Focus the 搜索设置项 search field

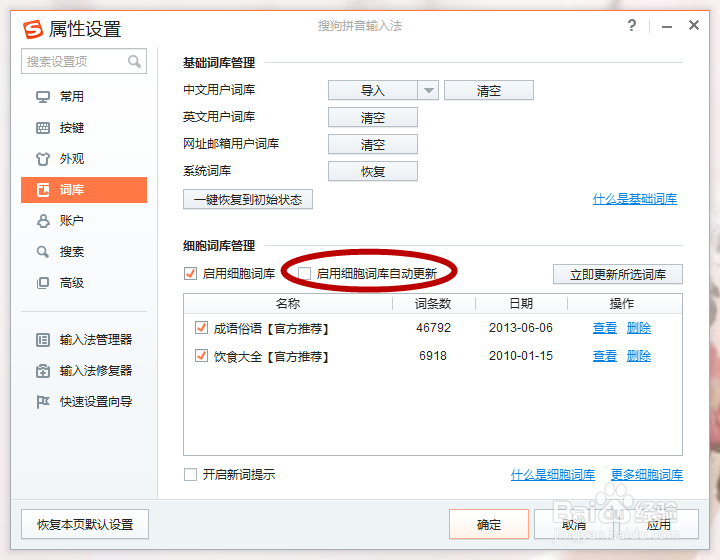coord(84,61)
